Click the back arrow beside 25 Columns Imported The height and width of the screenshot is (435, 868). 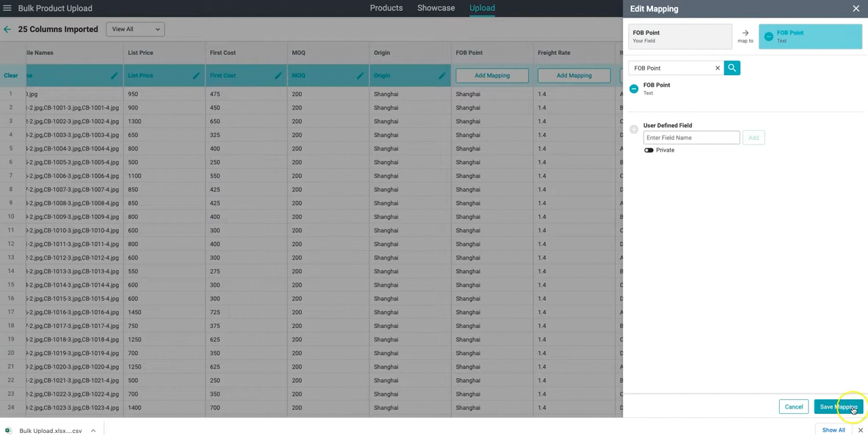(x=7, y=29)
